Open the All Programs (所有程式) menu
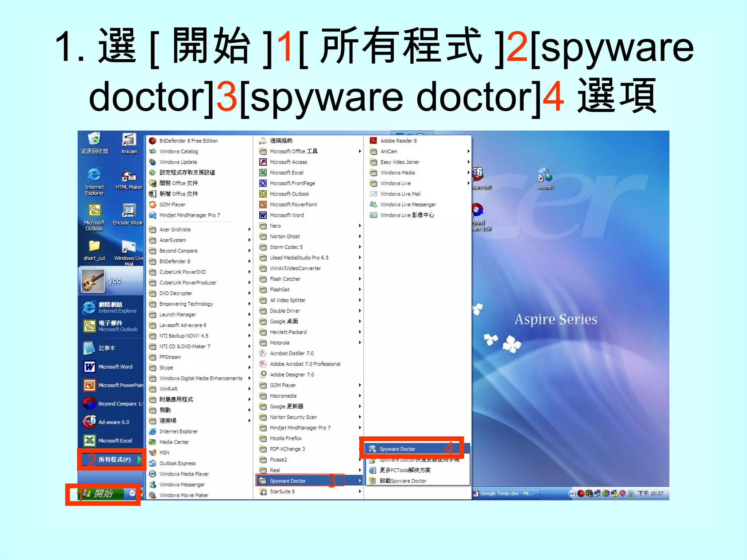Viewport: 747px width, 560px height. click(112, 459)
